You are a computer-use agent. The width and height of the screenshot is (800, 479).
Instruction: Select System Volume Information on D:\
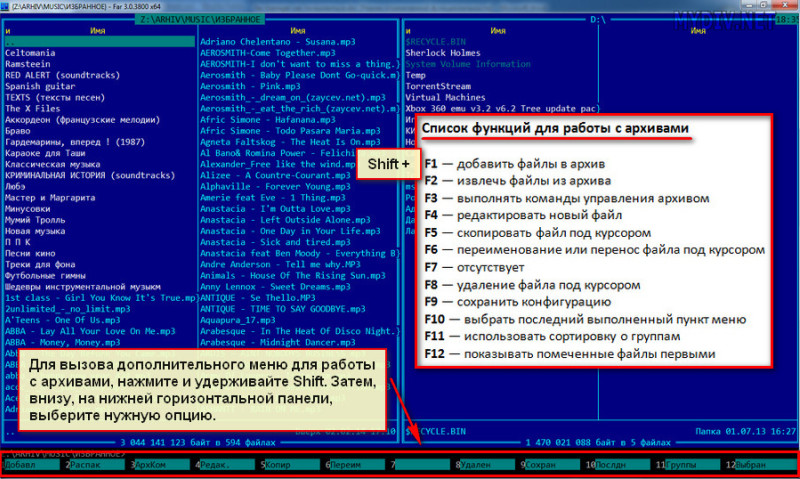click(468, 64)
